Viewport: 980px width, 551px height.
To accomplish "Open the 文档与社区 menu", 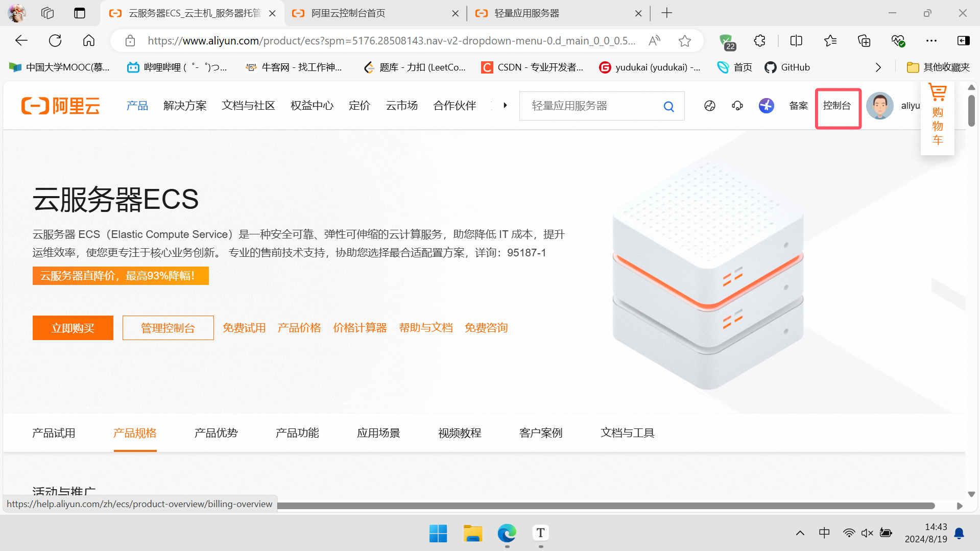I will (248, 106).
